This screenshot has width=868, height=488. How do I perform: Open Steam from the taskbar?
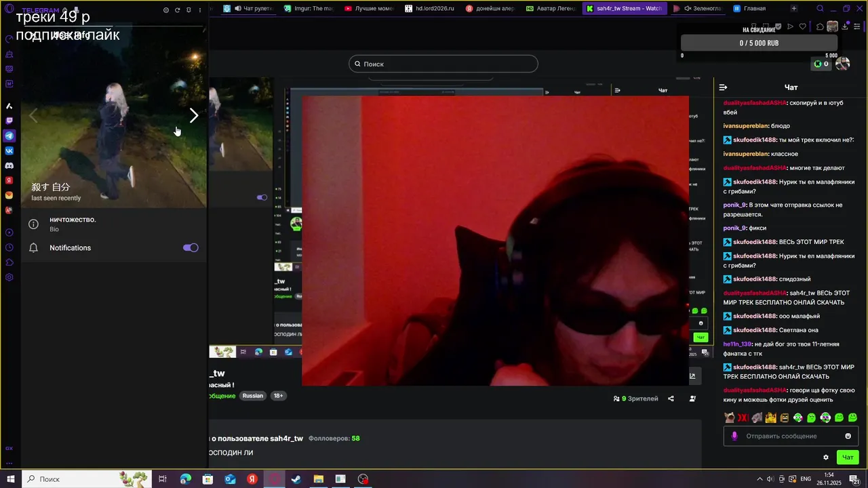coord(296,479)
